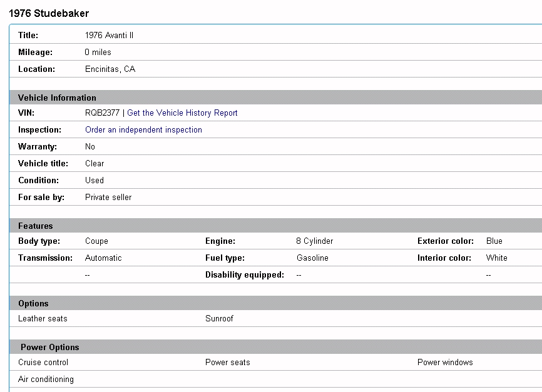Select the 8 Cylinder engine value
The width and height of the screenshot is (542, 392).
coord(315,241)
